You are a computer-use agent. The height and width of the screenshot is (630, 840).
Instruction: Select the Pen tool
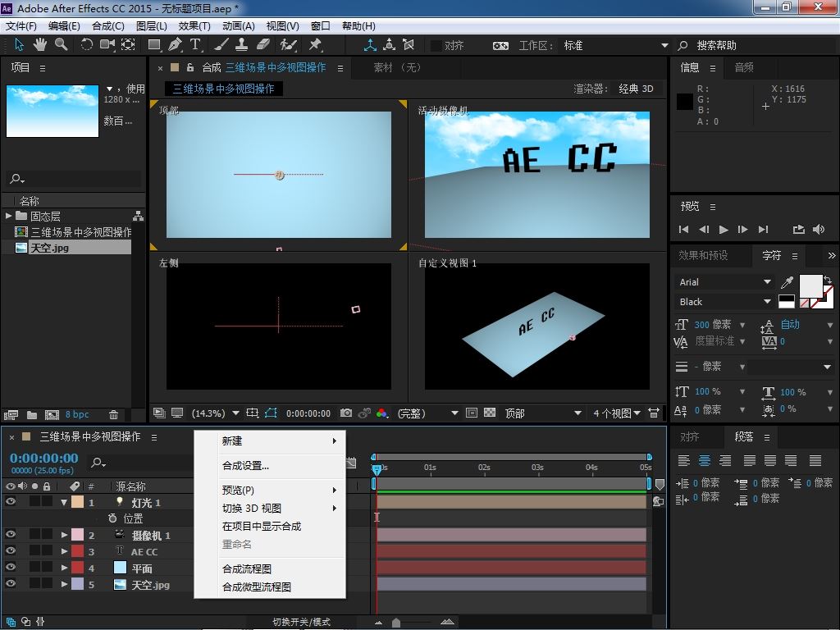[175, 45]
